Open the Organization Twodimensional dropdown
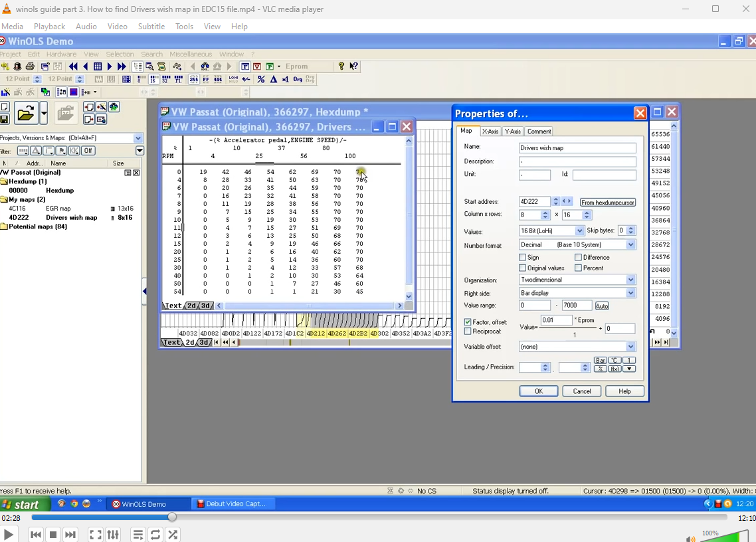Image resolution: width=756 pixels, height=542 pixels. [x=630, y=280]
